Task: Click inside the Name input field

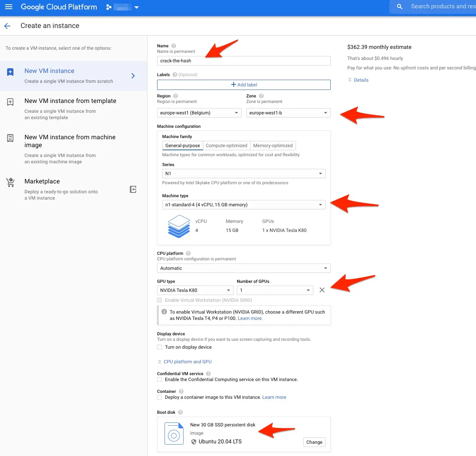Action: coord(244,60)
